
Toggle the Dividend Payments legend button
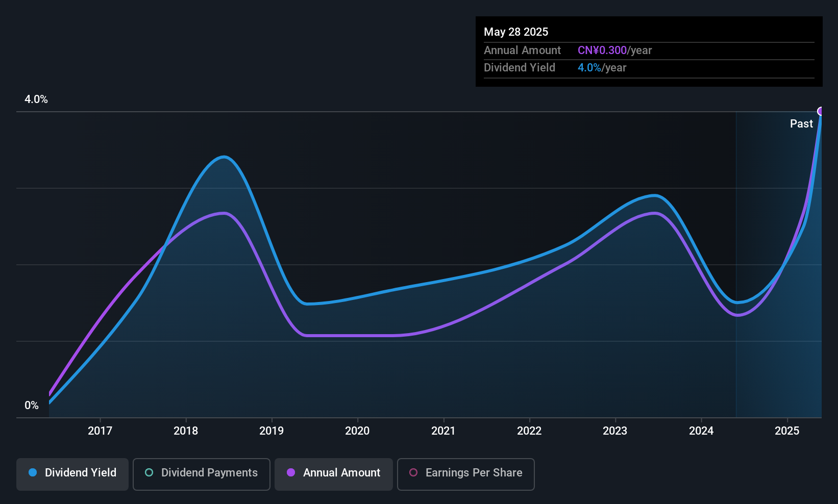202,474
